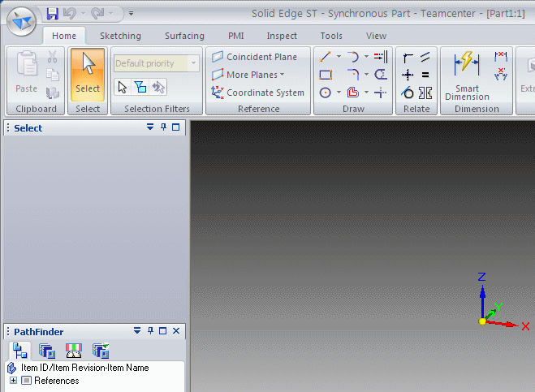Click the Solid Edge application button
Screen dimensions: 535x392
click(21, 21)
